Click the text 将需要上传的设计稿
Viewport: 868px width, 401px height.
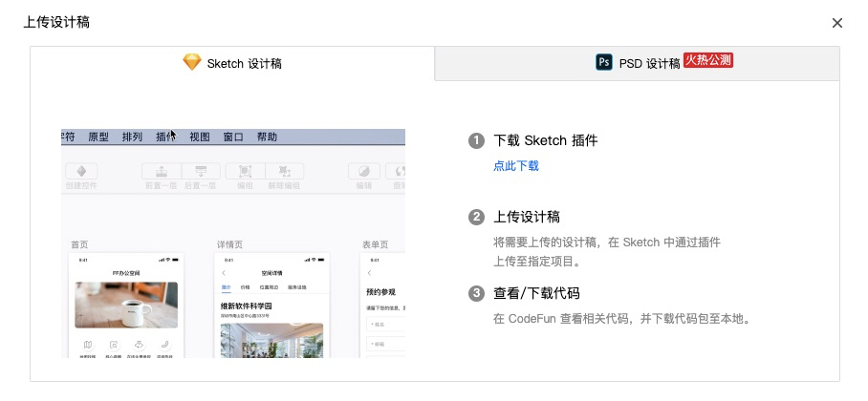[x=544, y=243]
